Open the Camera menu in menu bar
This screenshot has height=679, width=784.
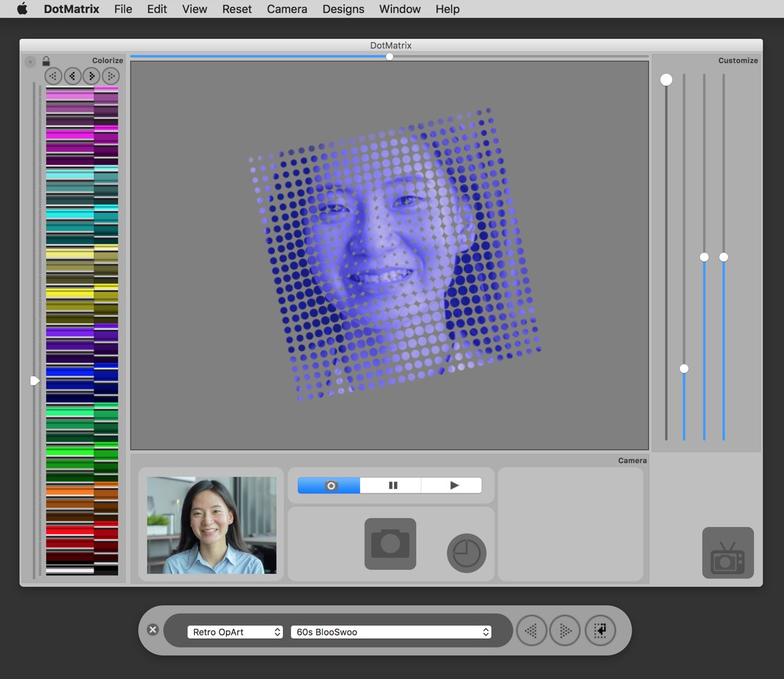[287, 9]
